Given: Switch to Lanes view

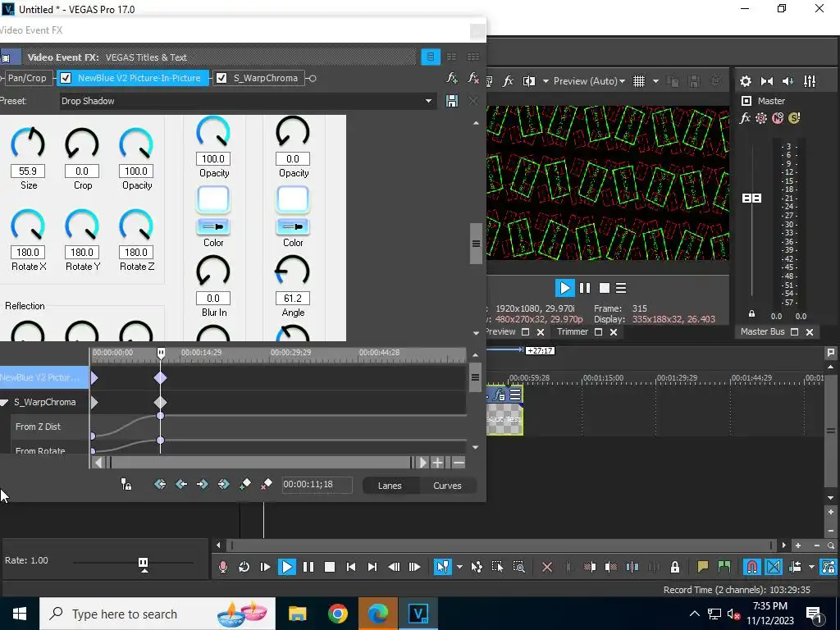Looking at the screenshot, I should click(390, 486).
